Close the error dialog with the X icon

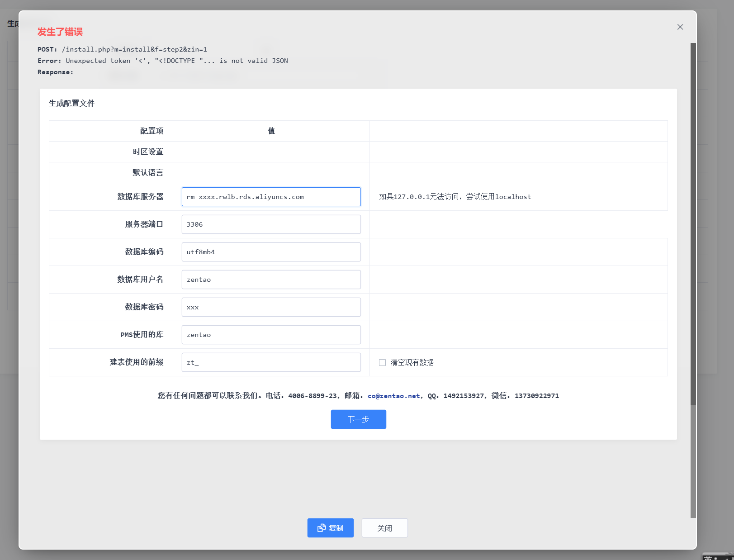point(680,27)
